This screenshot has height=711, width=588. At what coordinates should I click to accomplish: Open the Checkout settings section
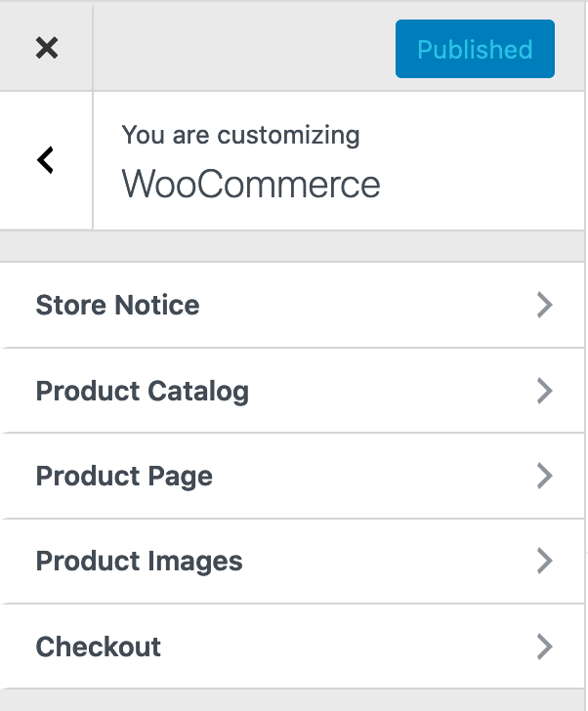(x=99, y=647)
